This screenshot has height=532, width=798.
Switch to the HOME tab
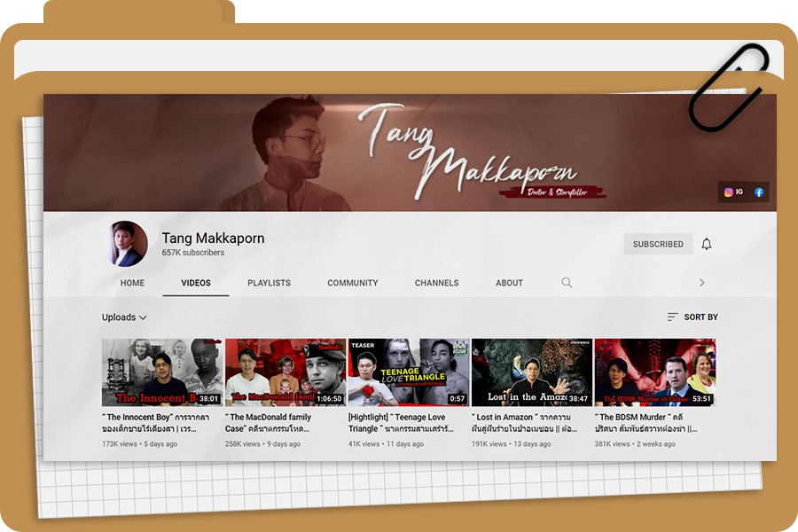click(132, 283)
